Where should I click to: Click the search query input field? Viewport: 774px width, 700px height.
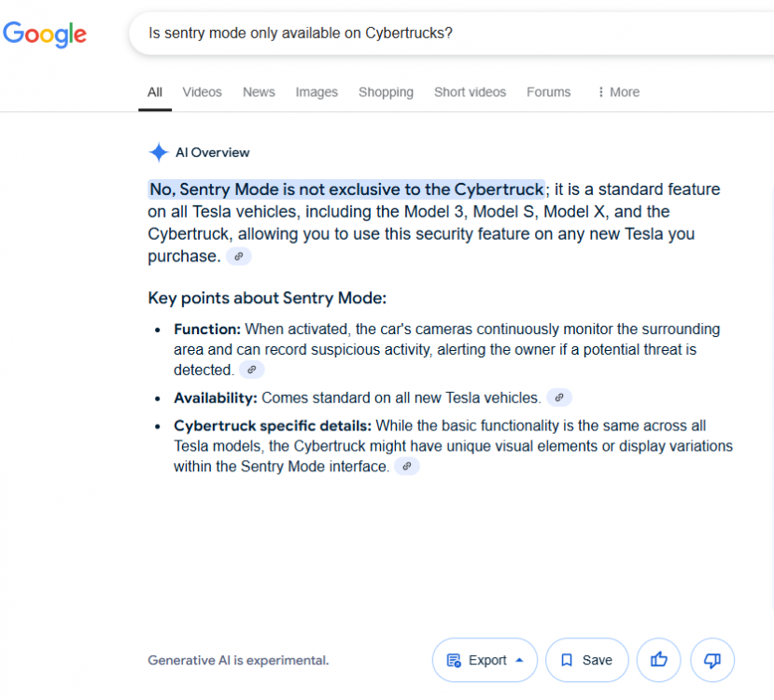pos(420,34)
